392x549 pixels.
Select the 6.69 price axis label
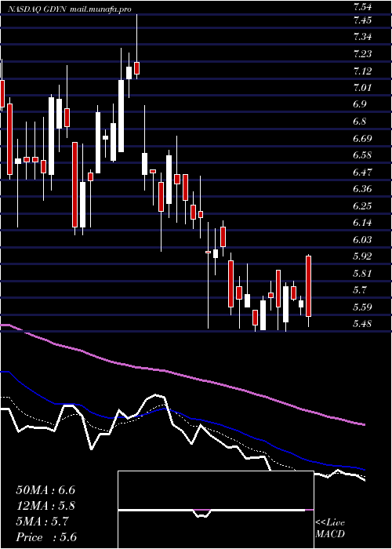[362, 139]
